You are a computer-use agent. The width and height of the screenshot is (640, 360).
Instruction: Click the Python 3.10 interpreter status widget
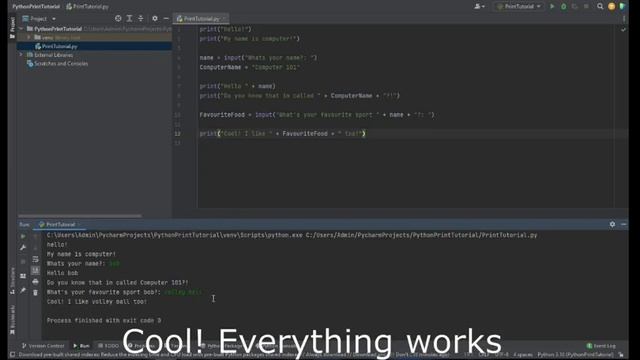(x=575, y=355)
